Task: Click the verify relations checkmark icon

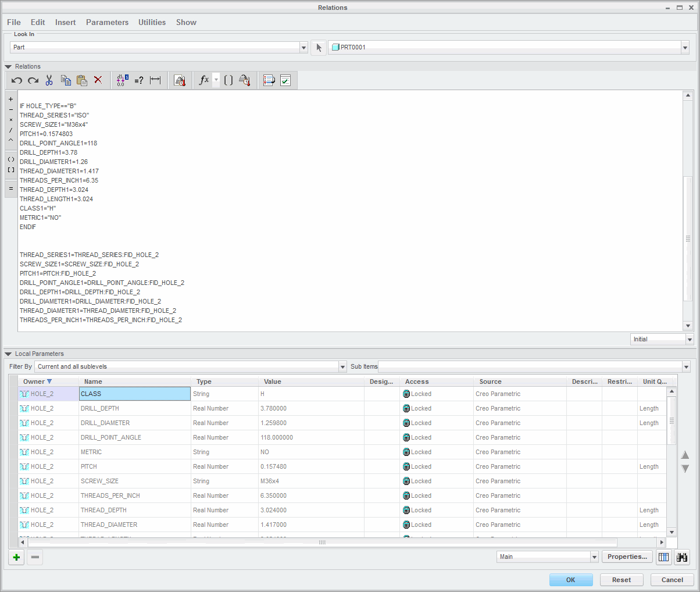Action: [285, 80]
